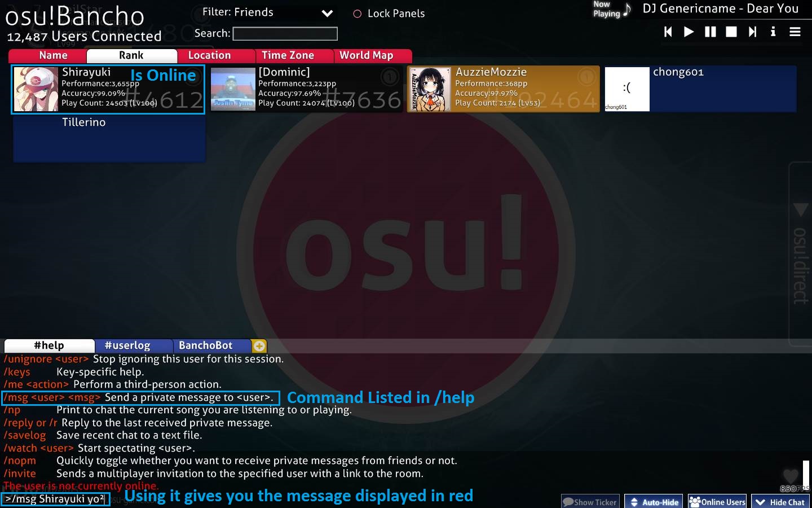
Task: Skip to next track
Action: (752, 32)
